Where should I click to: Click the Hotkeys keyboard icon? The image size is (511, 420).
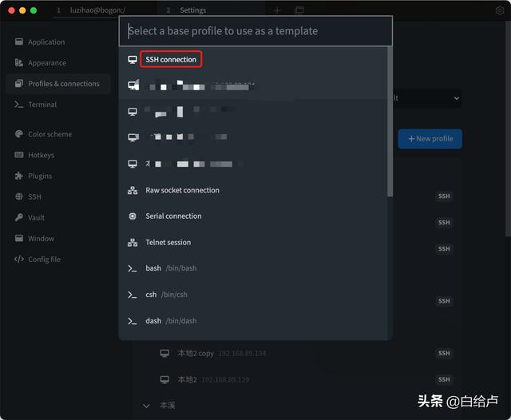click(19, 155)
